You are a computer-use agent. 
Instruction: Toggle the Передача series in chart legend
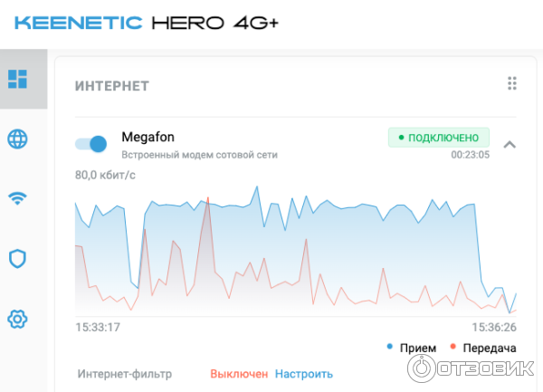coord(482,348)
